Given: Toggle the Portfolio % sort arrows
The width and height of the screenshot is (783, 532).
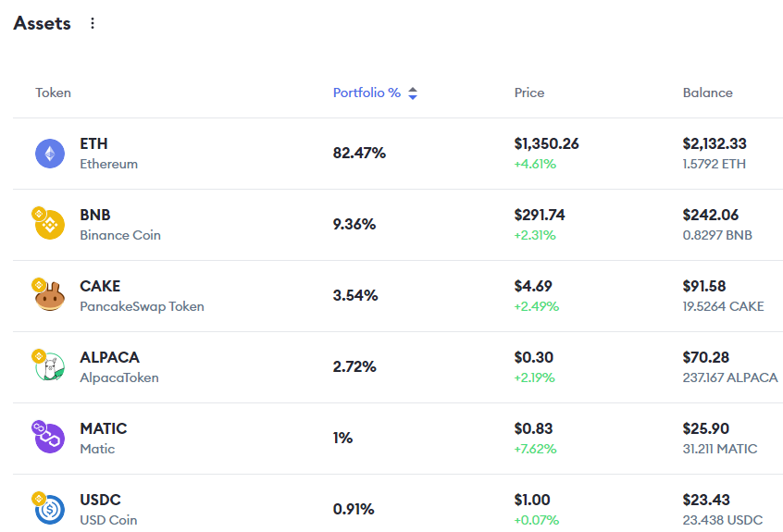Looking at the screenshot, I should click(413, 93).
